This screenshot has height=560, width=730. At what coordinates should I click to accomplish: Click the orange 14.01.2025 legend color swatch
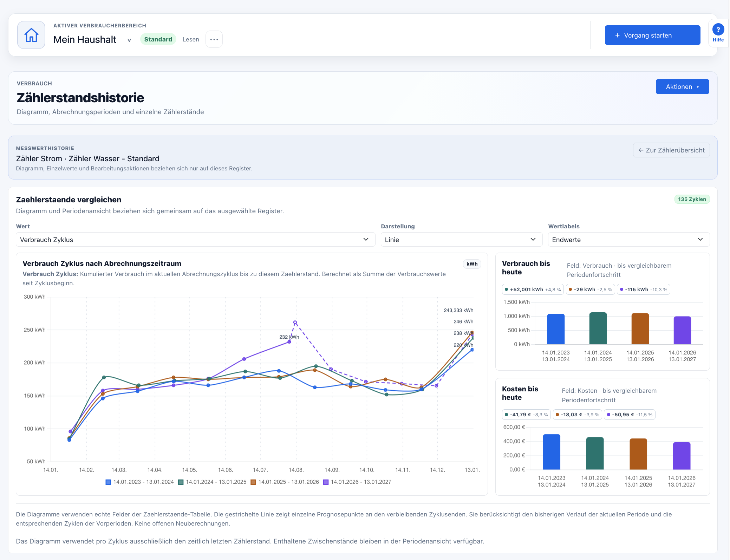(x=253, y=482)
